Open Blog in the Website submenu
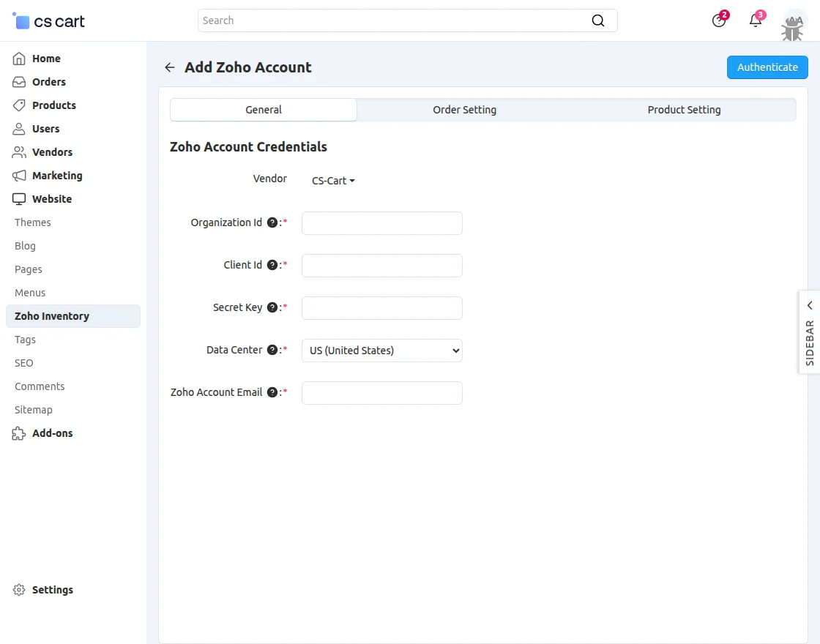The height and width of the screenshot is (644, 820). (x=25, y=246)
